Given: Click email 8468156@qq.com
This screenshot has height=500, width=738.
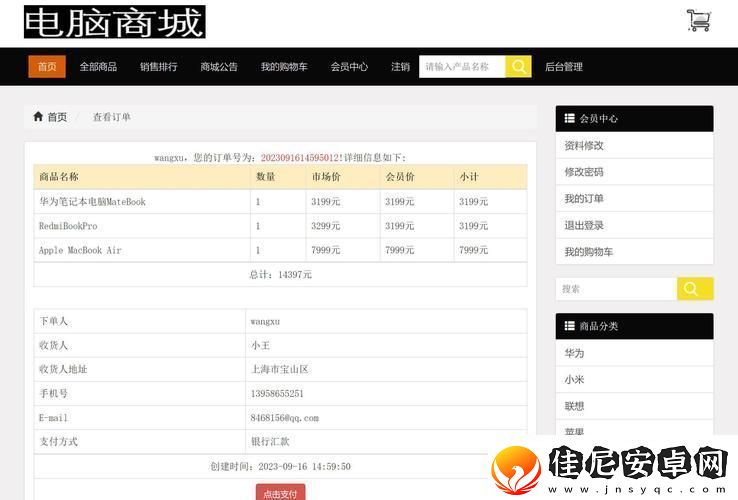Looking at the screenshot, I should point(285,418).
